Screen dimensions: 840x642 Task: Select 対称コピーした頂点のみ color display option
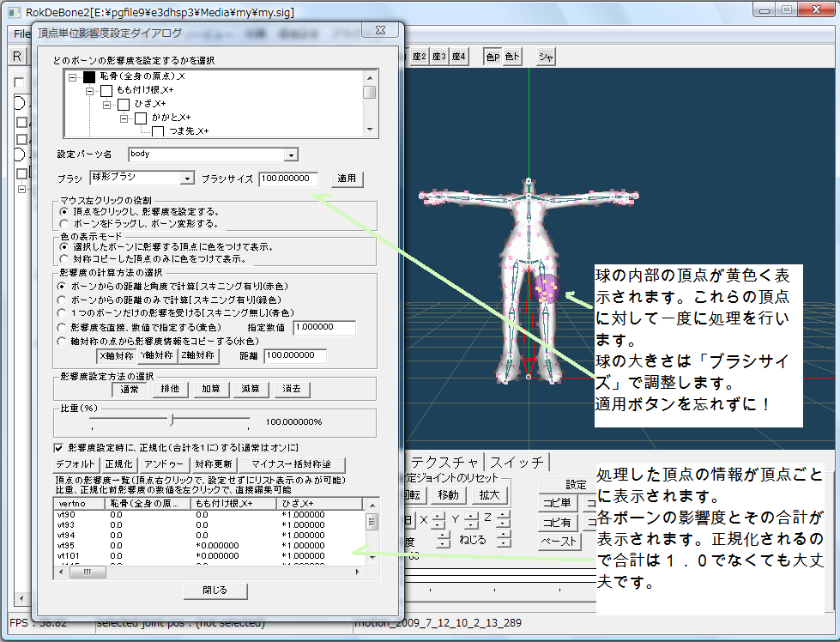click(63, 257)
